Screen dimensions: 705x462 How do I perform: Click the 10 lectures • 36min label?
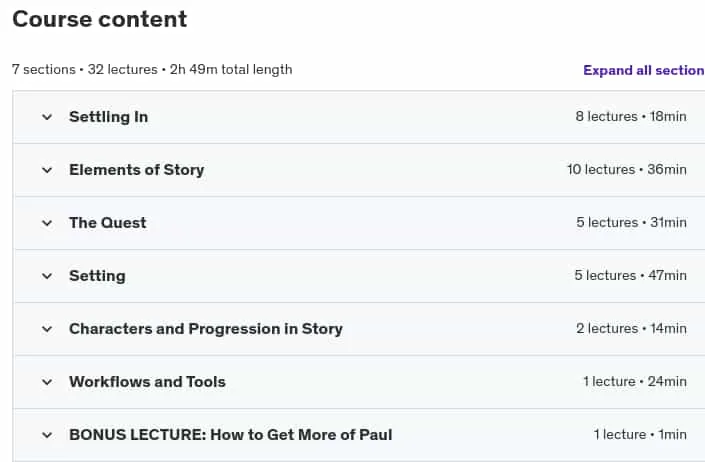click(627, 169)
